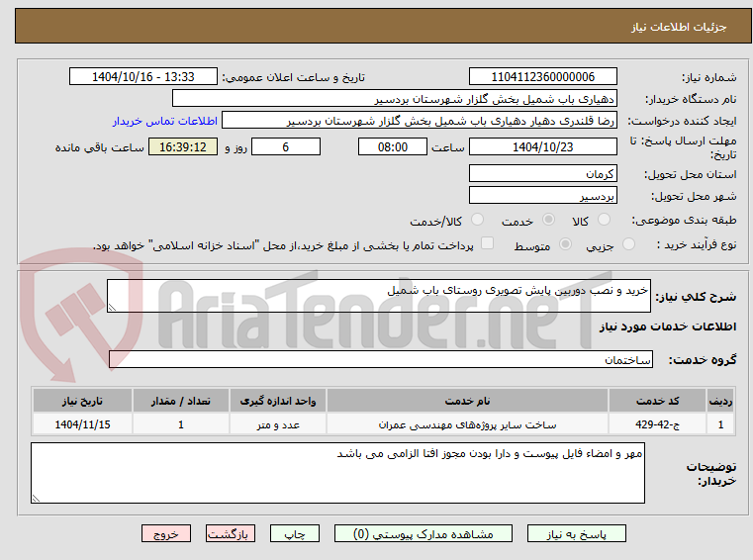Click the نام خدمت column header
The width and height of the screenshot is (753, 560).
[467, 401]
